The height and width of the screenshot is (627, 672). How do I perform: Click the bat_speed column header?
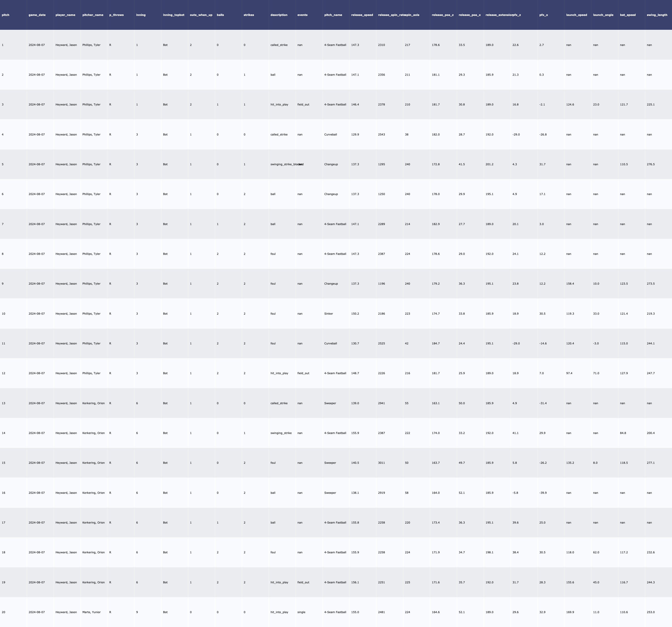(x=628, y=15)
